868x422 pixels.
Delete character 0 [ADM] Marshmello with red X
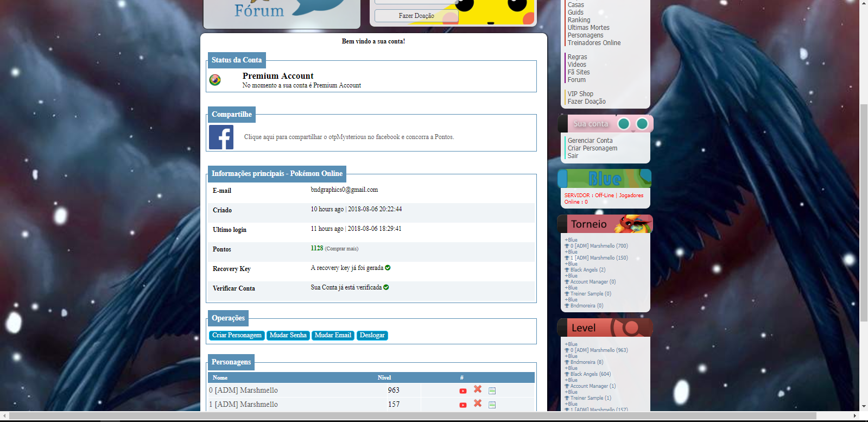pyautogui.click(x=478, y=389)
